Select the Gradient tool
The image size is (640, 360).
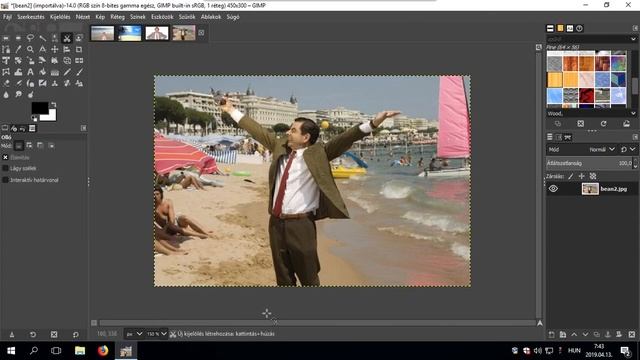point(55,72)
